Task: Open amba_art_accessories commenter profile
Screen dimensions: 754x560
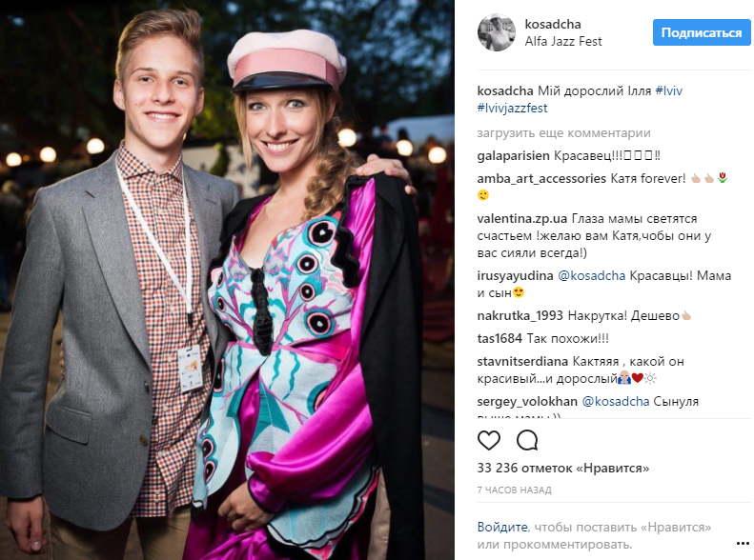Action: [541, 179]
